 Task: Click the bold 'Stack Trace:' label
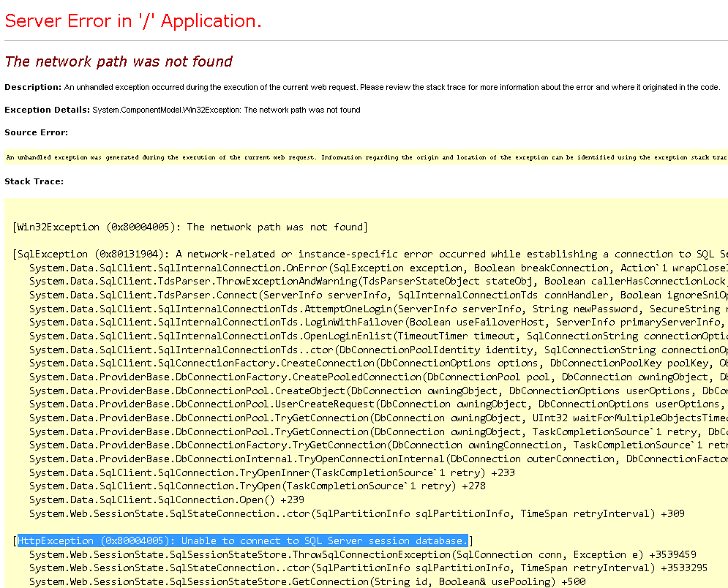click(x=34, y=181)
